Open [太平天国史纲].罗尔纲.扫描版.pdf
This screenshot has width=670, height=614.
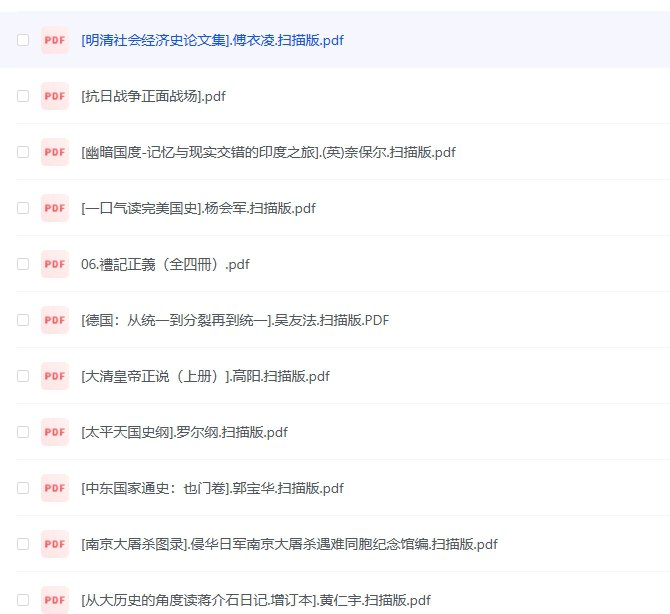184,432
